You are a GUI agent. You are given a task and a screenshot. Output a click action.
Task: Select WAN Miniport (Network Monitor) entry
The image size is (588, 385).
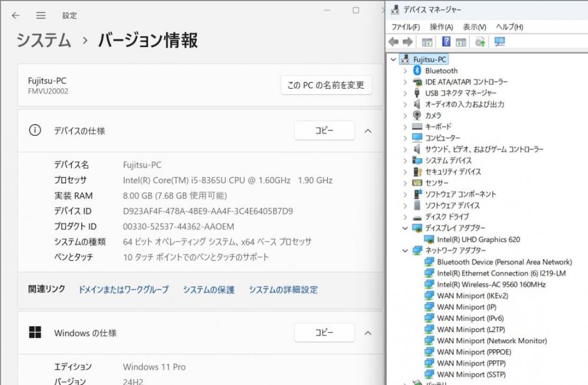(x=492, y=341)
